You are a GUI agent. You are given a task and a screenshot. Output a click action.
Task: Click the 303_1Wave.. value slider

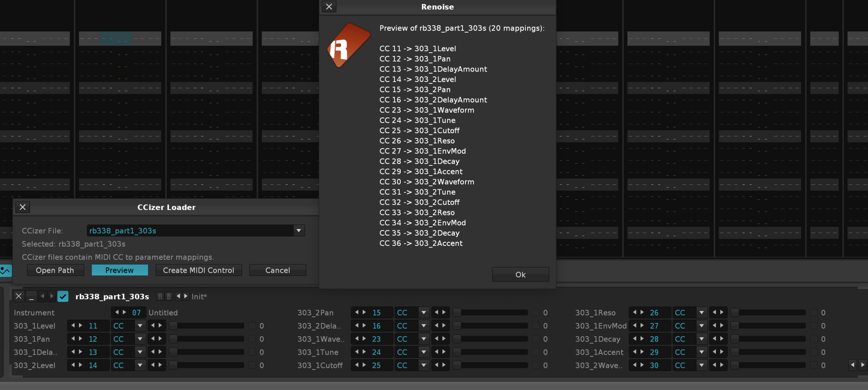coord(491,339)
